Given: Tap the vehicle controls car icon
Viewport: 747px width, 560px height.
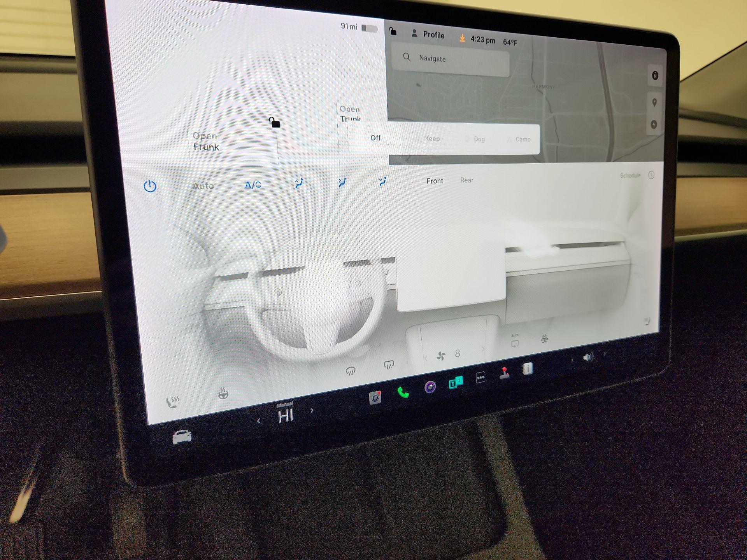Looking at the screenshot, I should (x=183, y=436).
